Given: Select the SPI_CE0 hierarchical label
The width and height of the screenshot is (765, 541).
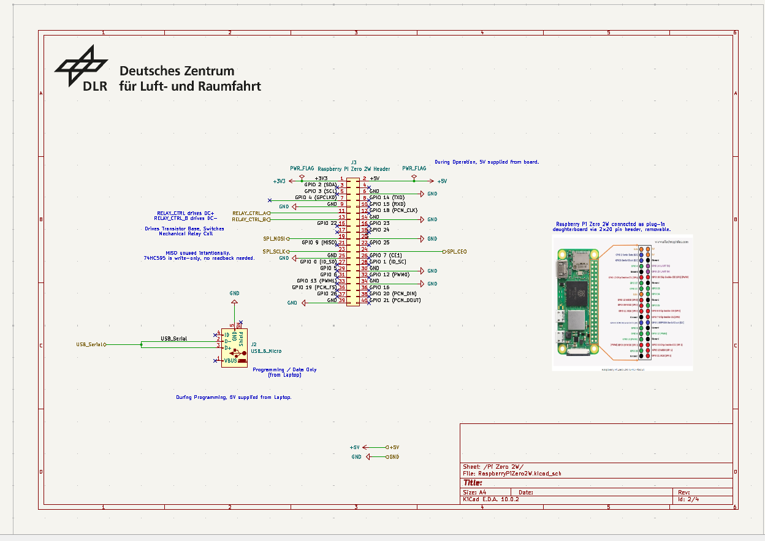Looking at the screenshot, I should (455, 252).
